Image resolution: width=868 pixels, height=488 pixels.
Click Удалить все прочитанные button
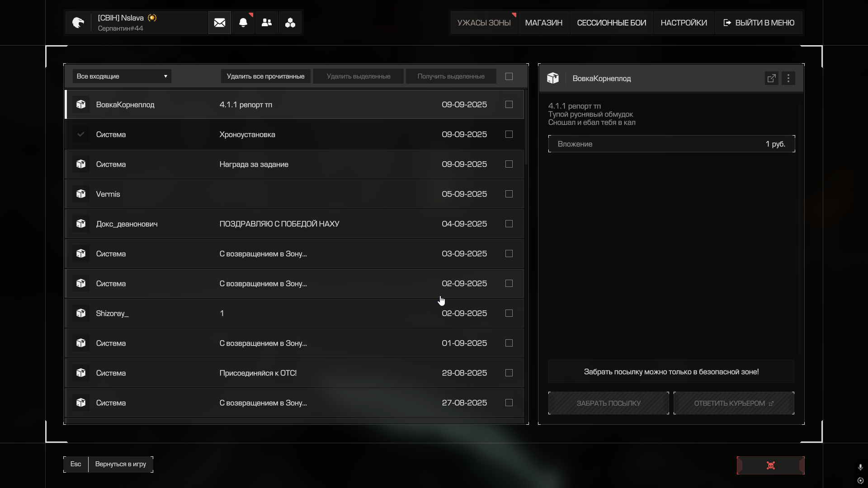point(266,76)
